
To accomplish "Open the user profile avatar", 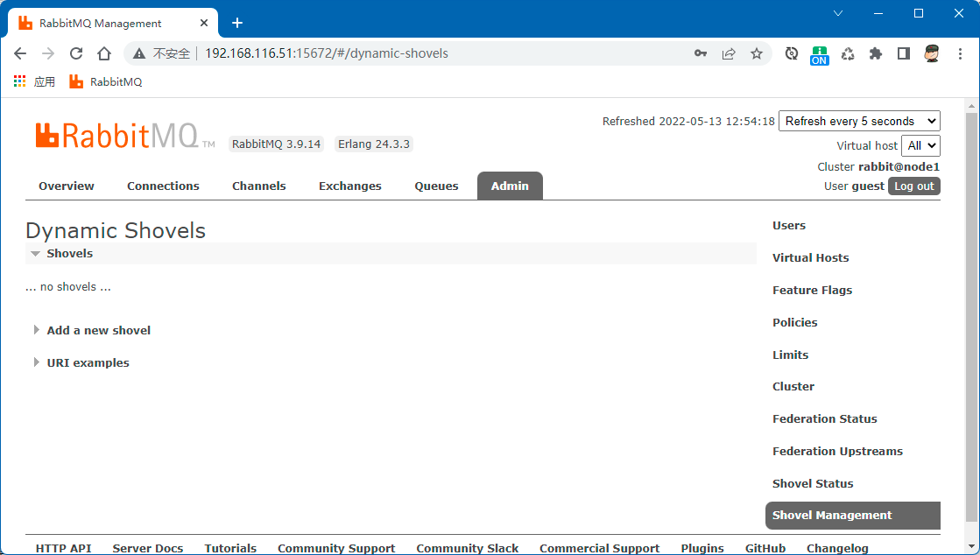I will tap(932, 53).
